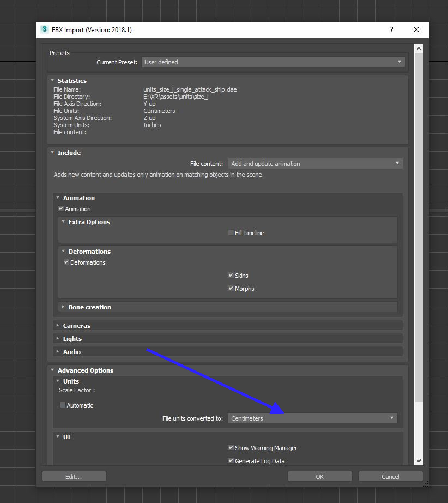Screen dimensions: 448x503
Task: Open the Current Preset dropdown
Action: click(273, 62)
